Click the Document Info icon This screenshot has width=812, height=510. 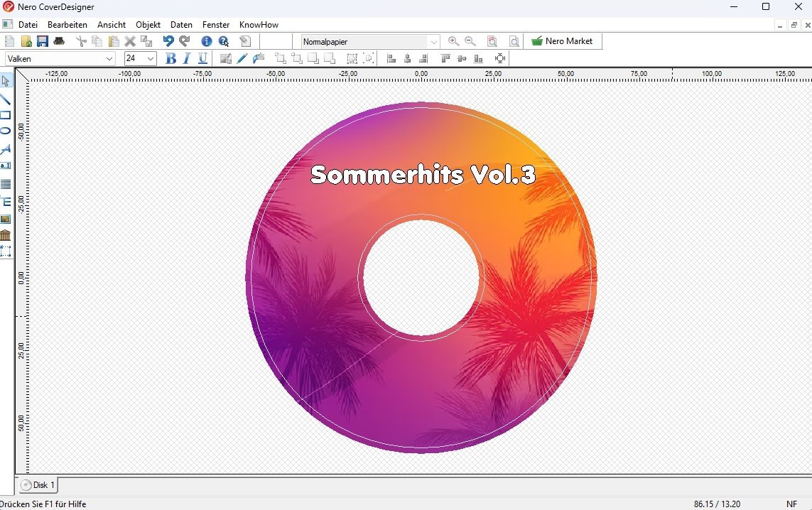[206, 41]
